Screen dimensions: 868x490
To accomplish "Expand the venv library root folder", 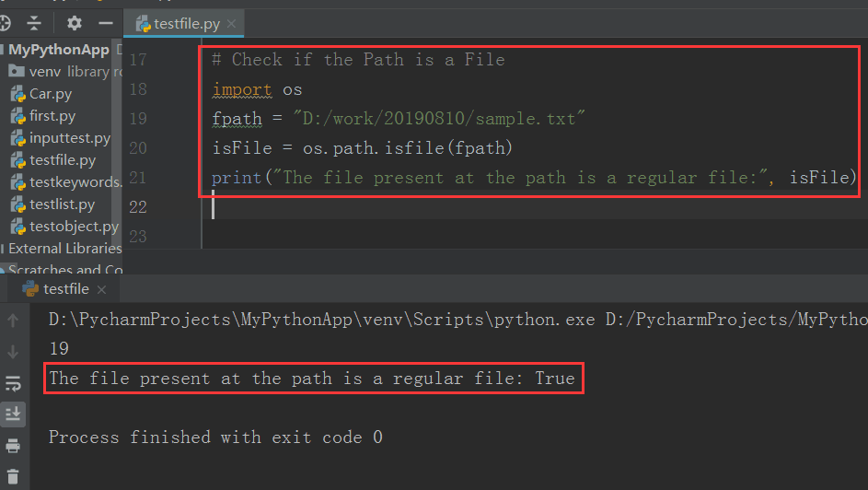I will pyautogui.click(x=64, y=72).
